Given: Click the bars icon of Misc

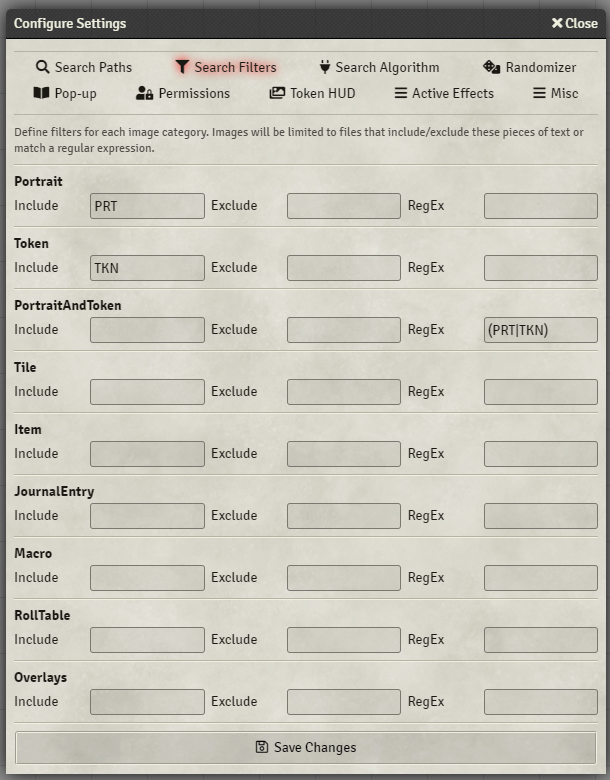Looking at the screenshot, I should pos(539,93).
